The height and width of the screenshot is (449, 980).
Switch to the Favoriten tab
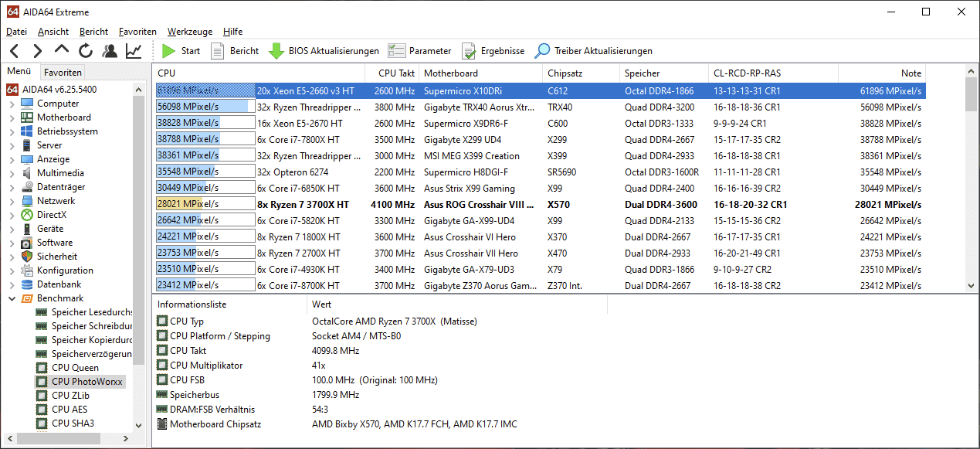pyautogui.click(x=63, y=72)
